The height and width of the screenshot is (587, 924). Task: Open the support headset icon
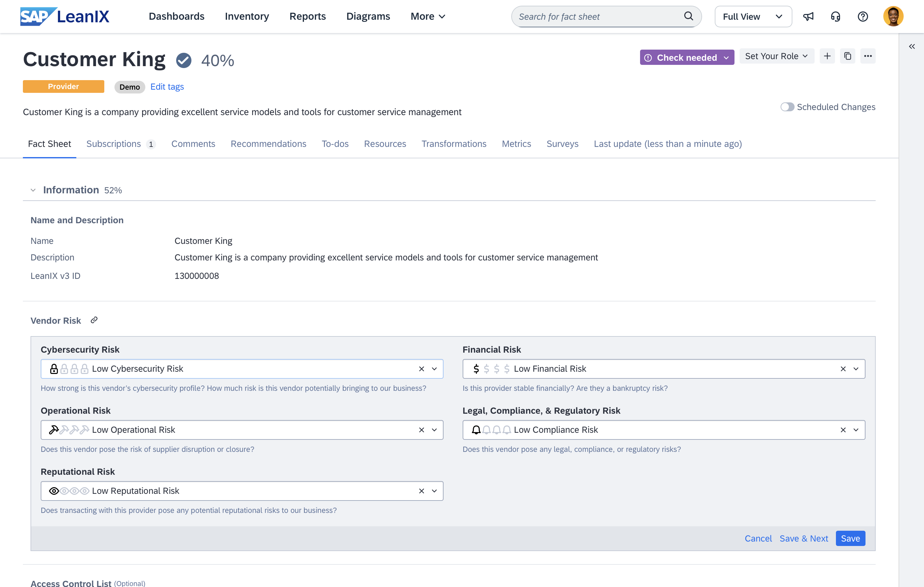(835, 17)
